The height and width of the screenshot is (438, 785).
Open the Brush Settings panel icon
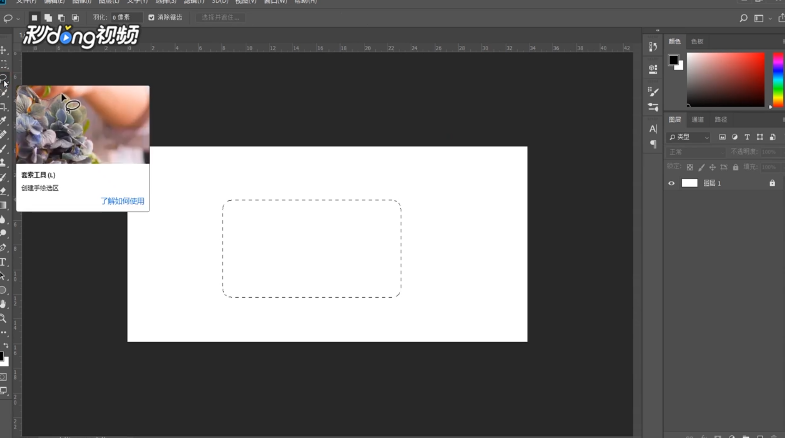(653, 92)
